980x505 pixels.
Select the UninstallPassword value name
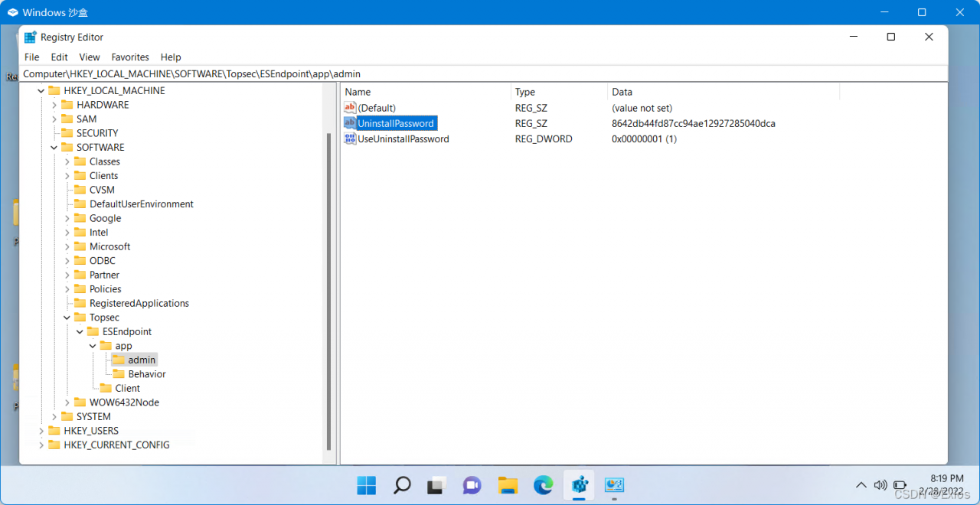pyautogui.click(x=396, y=123)
